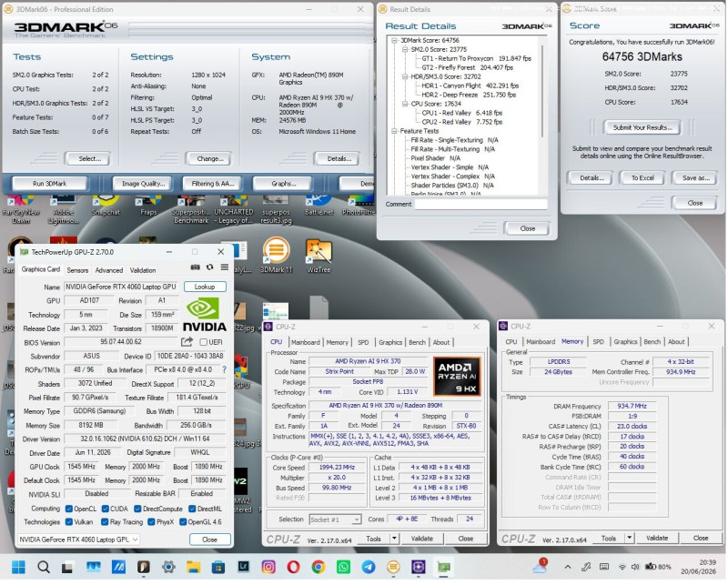Screen dimensions: 728x585
Task: Open Google Chrome from taskbar
Action: tap(318, 569)
